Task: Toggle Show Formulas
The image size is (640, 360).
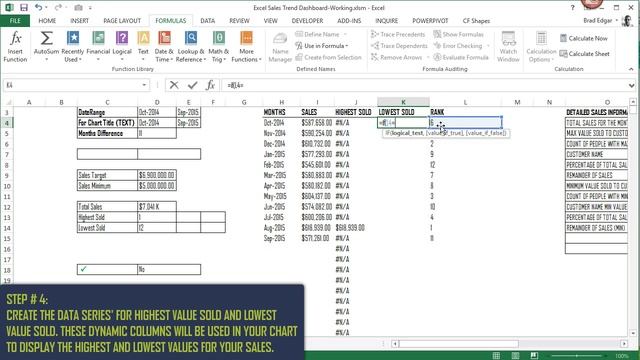Action: point(458,34)
